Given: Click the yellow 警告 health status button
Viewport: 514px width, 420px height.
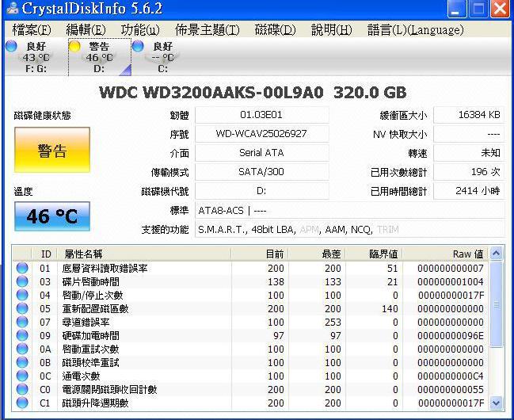Looking at the screenshot, I should pyautogui.click(x=52, y=150).
